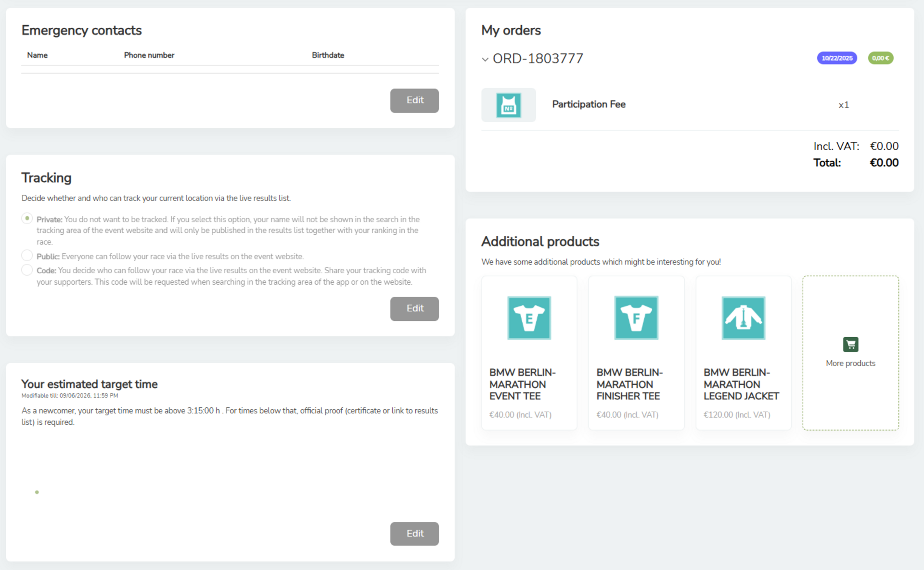Click the Participation Fee bib icon
Viewport: 924px width, 570px height.
point(509,105)
